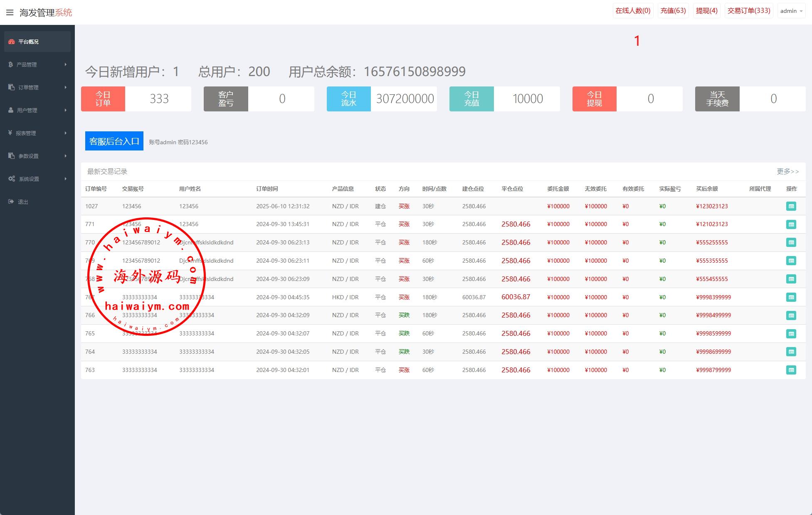Open the admin account dropdown
812x515 pixels.
coord(791,11)
